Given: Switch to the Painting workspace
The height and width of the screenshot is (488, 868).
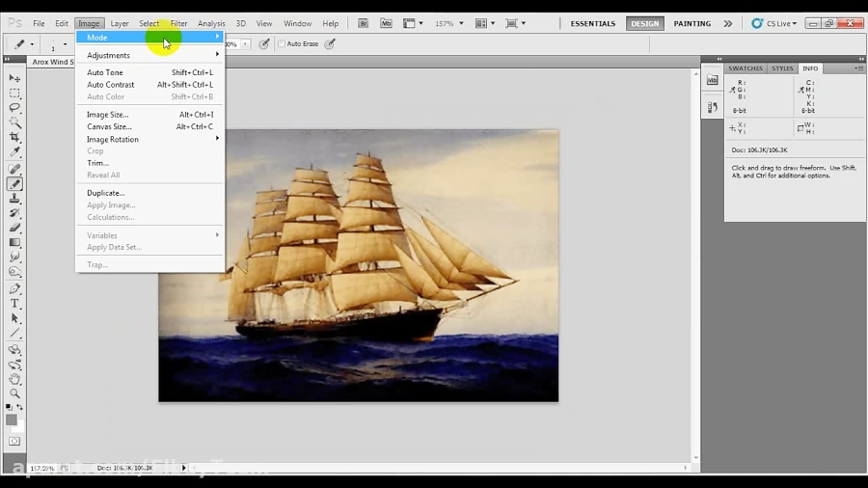Looking at the screenshot, I should pyautogui.click(x=692, y=23).
